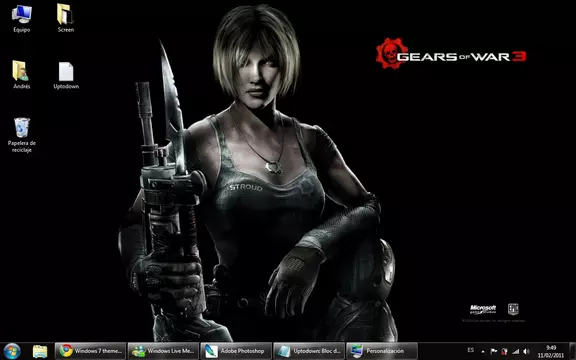Open Windows Explorer from the taskbar

40,352
